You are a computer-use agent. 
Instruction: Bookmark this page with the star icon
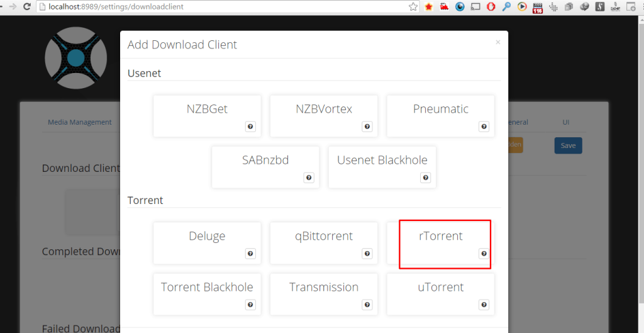coord(413,7)
